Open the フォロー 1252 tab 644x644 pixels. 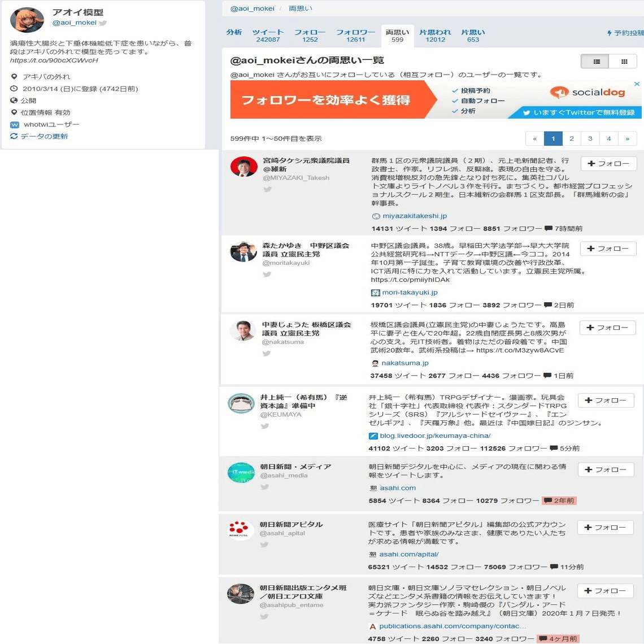(310, 36)
